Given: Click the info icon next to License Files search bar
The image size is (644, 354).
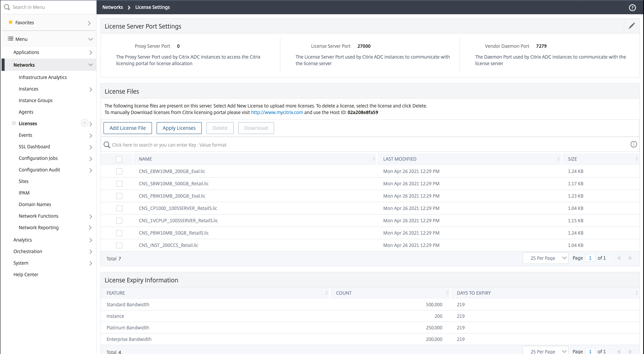Looking at the screenshot, I should click(634, 144).
